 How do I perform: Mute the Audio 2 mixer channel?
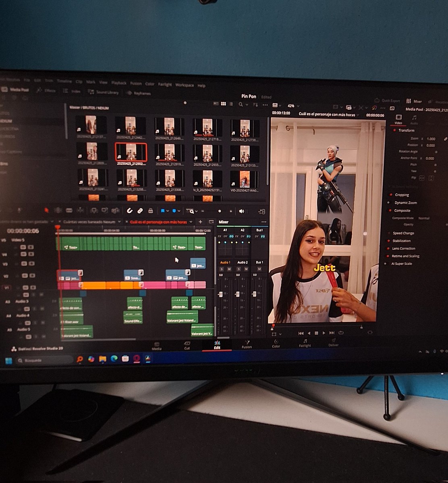click(246, 269)
